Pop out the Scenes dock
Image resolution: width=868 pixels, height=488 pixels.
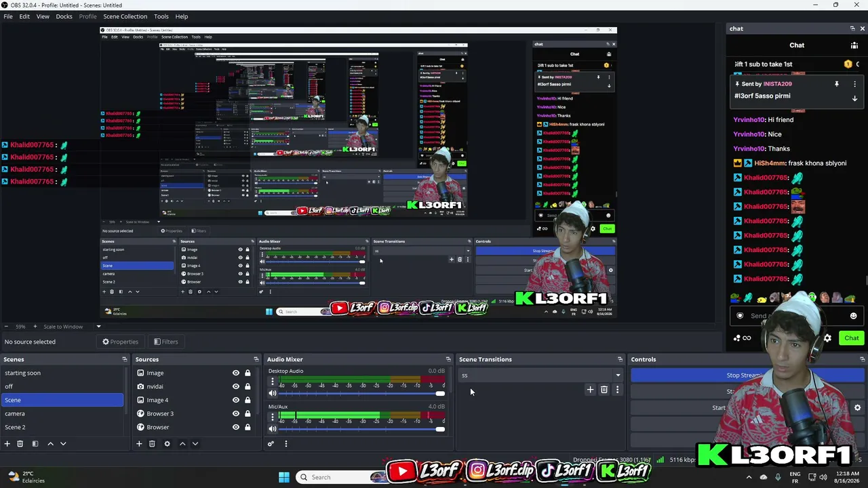[124, 359]
